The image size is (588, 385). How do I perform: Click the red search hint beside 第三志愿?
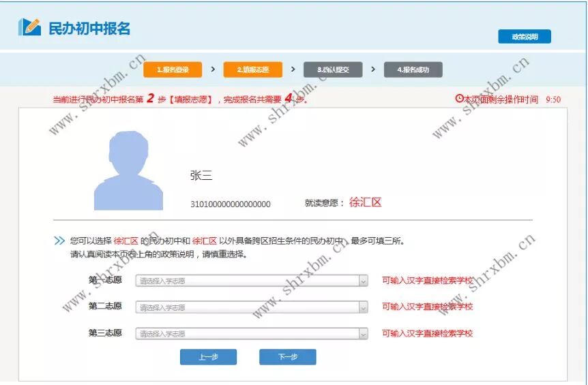pyautogui.click(x=427, y=333)
